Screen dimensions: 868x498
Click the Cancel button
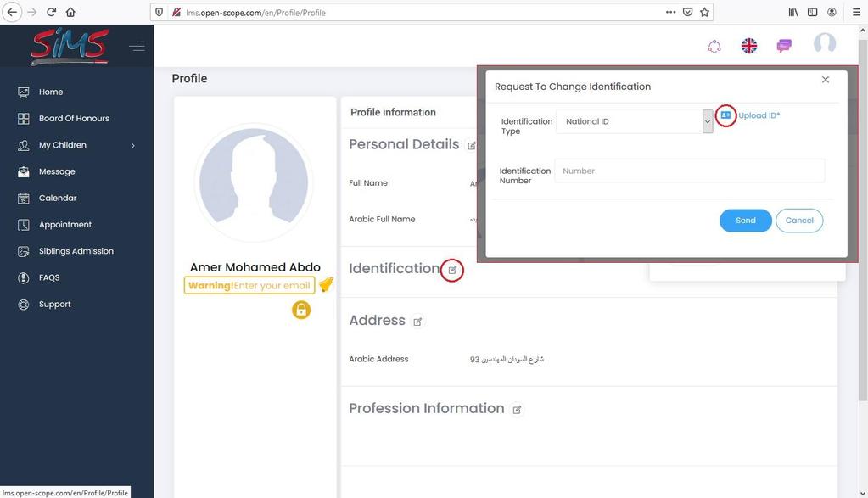coord(799,221)
